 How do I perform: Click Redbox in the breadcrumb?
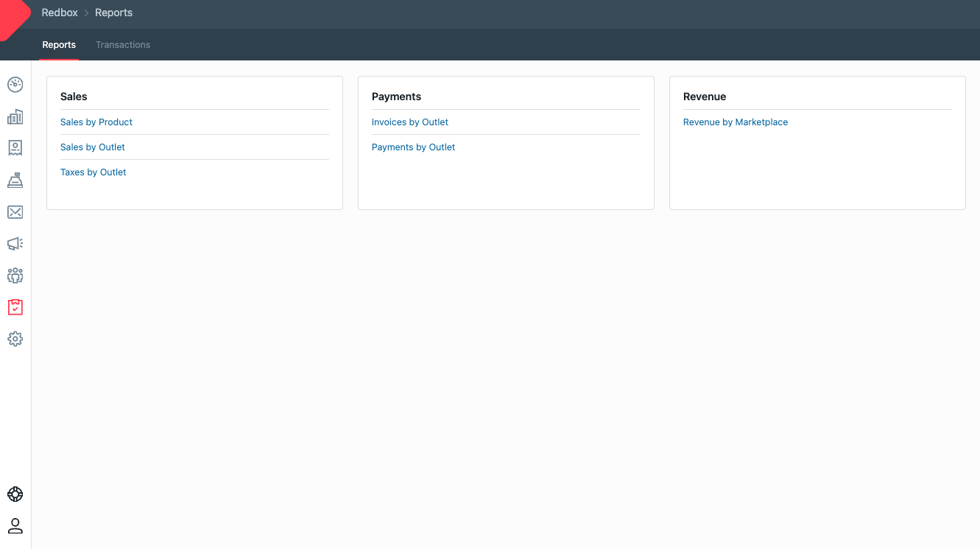pos(60,13)
